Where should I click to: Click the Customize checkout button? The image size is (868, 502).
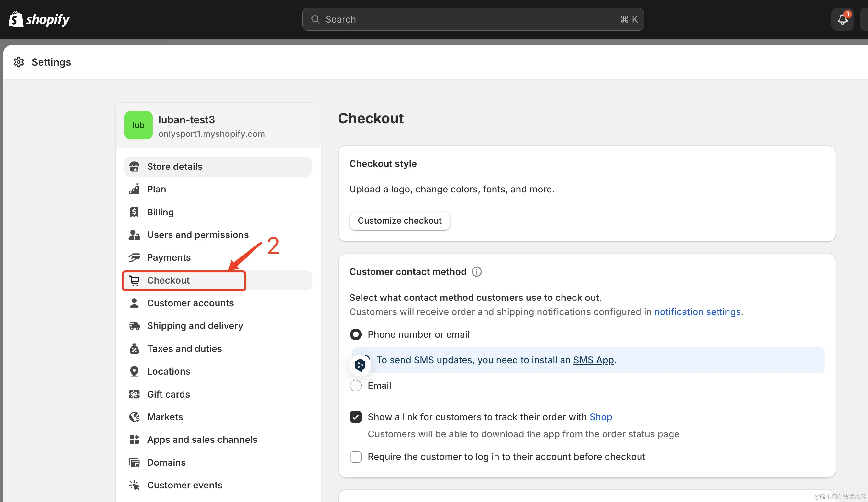400,220
